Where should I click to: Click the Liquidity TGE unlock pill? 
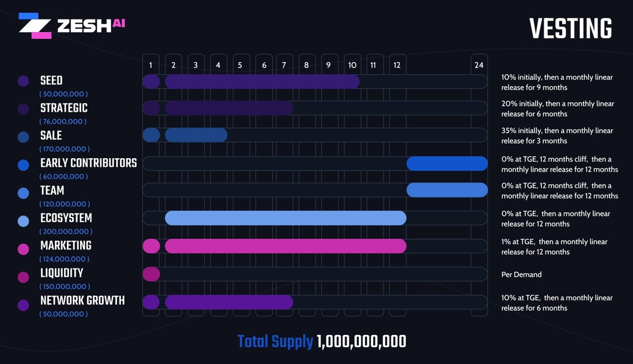(151, 274)
